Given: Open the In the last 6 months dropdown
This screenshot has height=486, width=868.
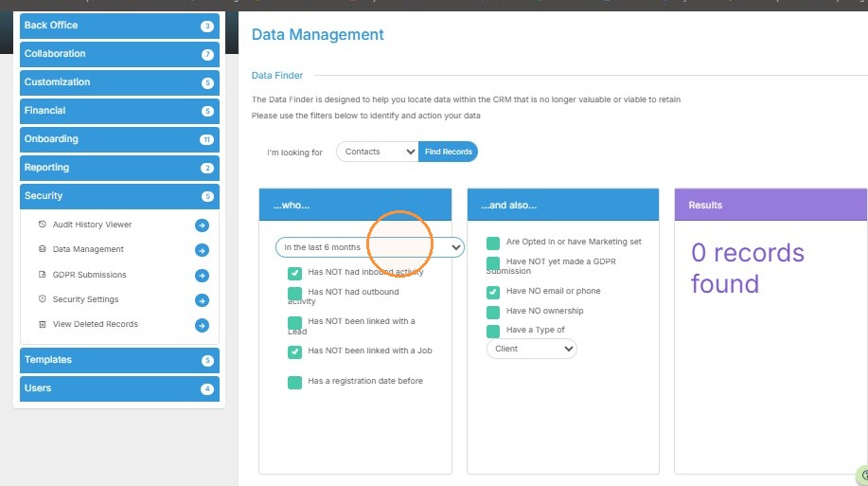Looking at the screenshot, I should pyautogui.click(x=369, y=247).
